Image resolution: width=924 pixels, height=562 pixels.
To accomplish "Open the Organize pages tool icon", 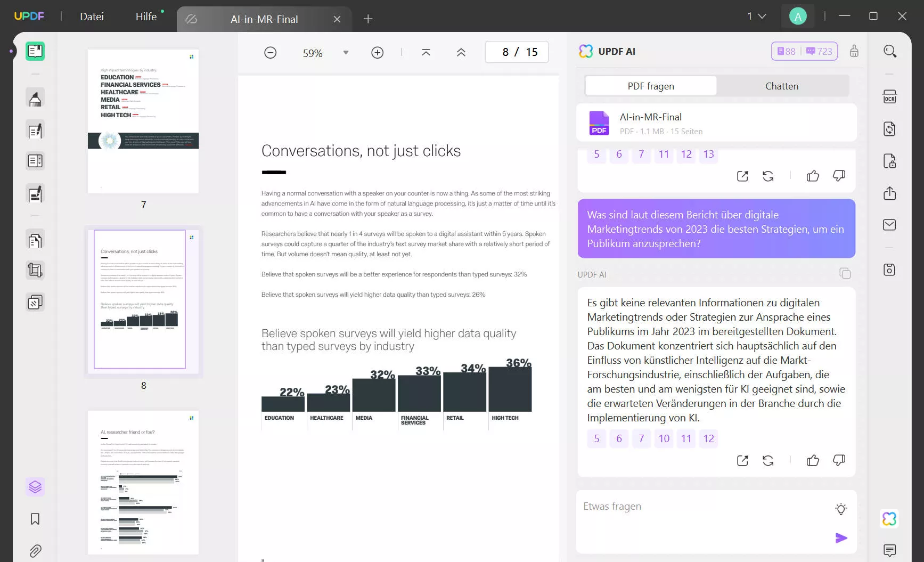I will (35, 161).
